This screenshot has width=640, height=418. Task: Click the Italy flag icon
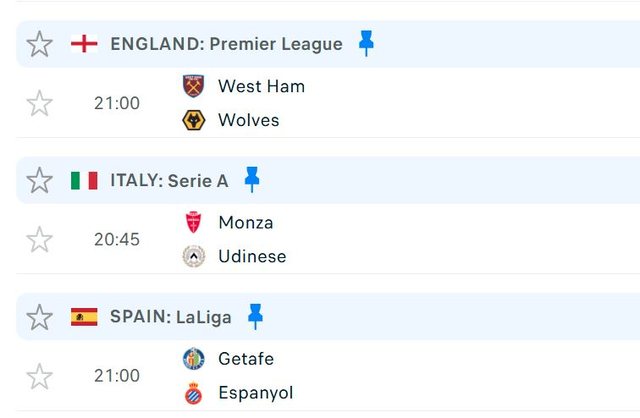point(84,180)
